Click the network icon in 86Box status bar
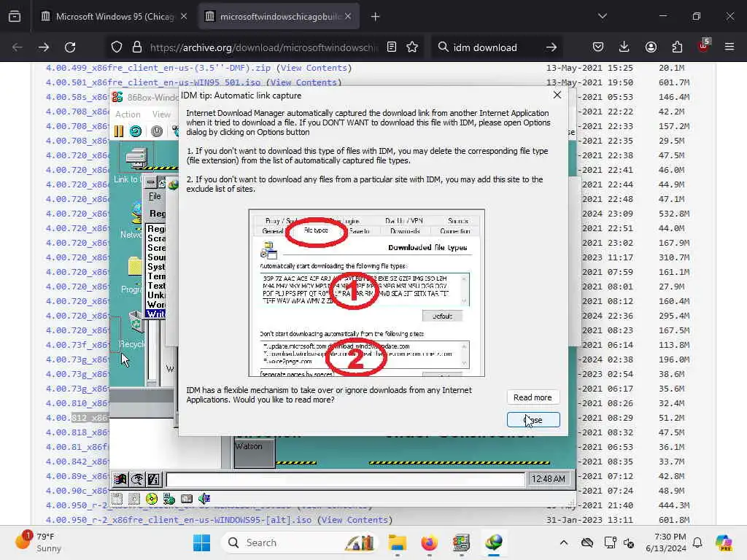 click(169, 499)
